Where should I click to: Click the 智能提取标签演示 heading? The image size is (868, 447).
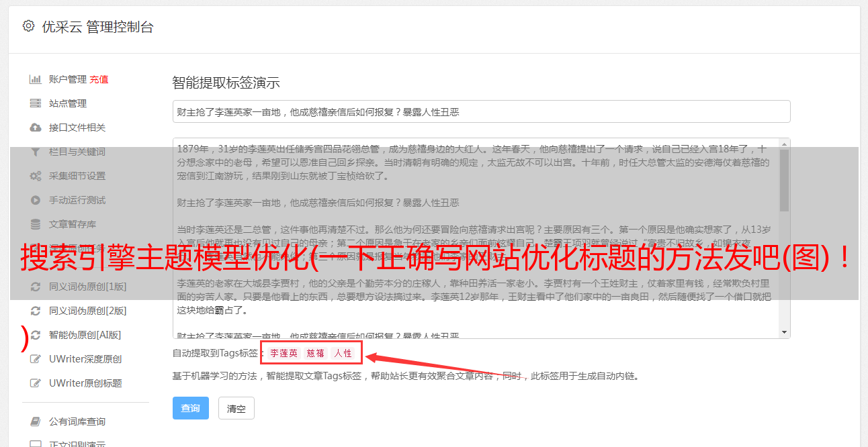226,83
